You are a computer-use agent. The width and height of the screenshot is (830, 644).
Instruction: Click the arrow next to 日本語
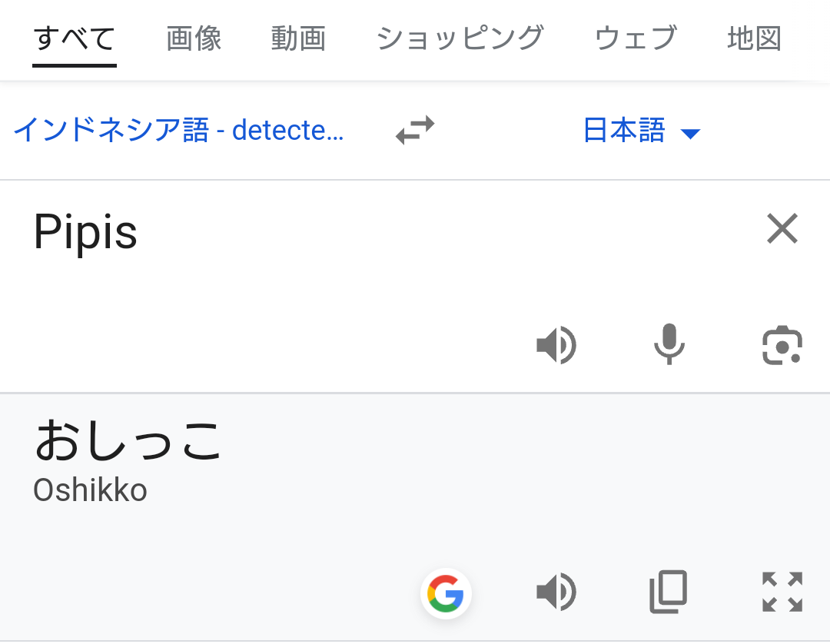690,134
